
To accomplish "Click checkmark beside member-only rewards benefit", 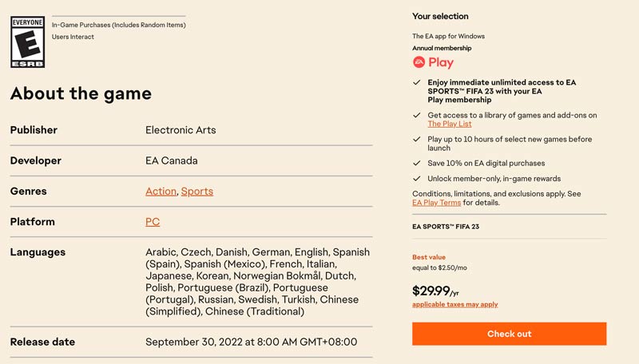I will tap(416, 179).
